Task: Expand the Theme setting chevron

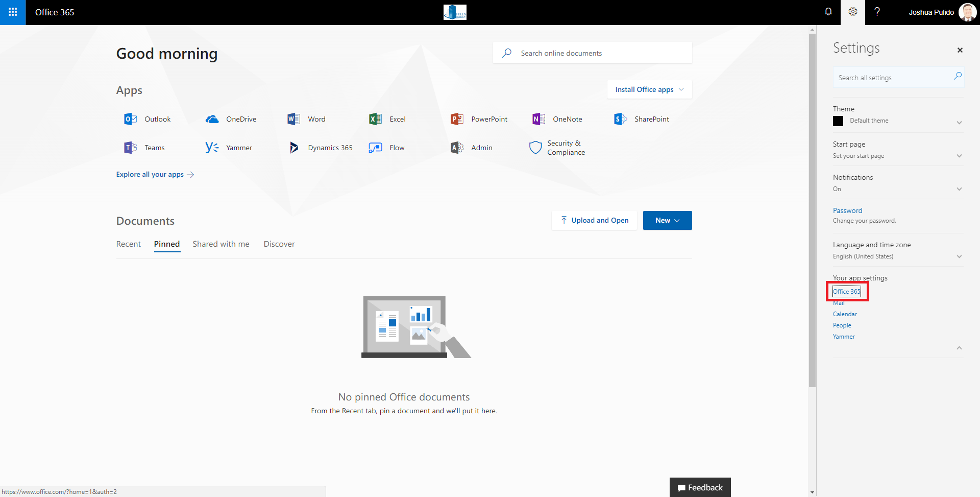Action: click(959, 123)
